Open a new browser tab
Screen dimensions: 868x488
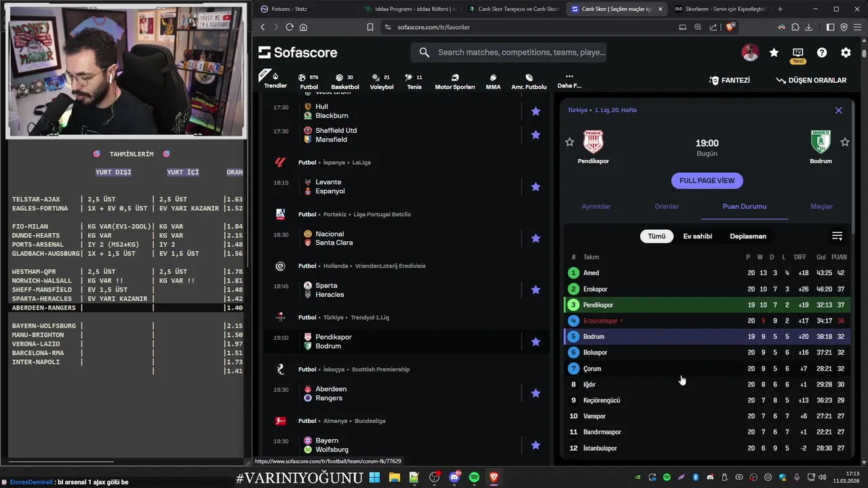click(x=780, y=9)
